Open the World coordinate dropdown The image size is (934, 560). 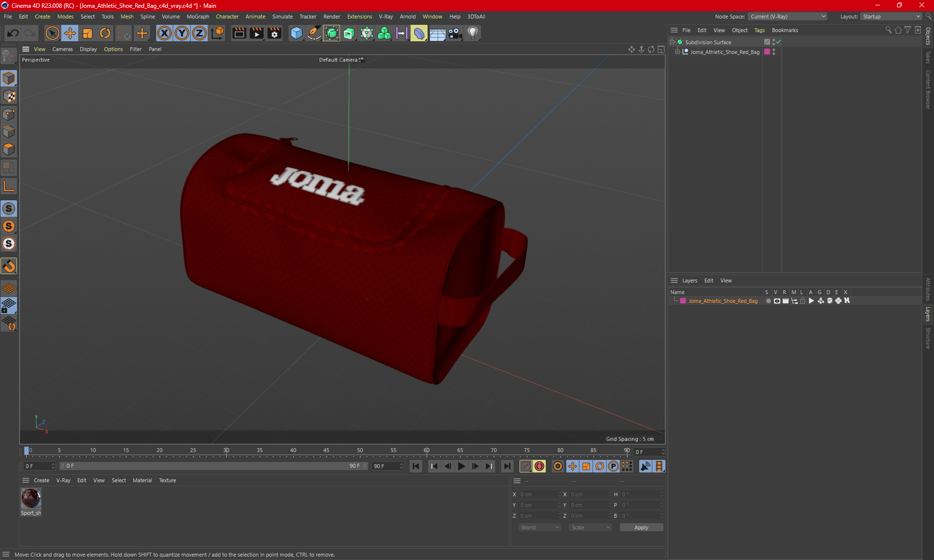tap(539, 527)
